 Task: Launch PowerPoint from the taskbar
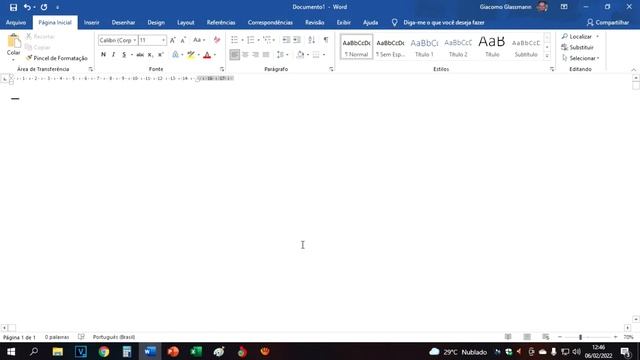point(173,351)
